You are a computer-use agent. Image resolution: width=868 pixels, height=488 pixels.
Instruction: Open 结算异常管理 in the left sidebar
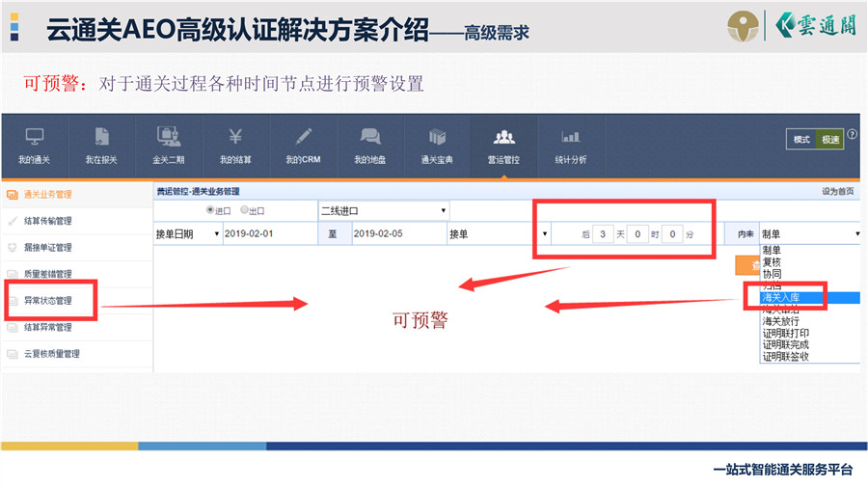(x=47, y=327)
